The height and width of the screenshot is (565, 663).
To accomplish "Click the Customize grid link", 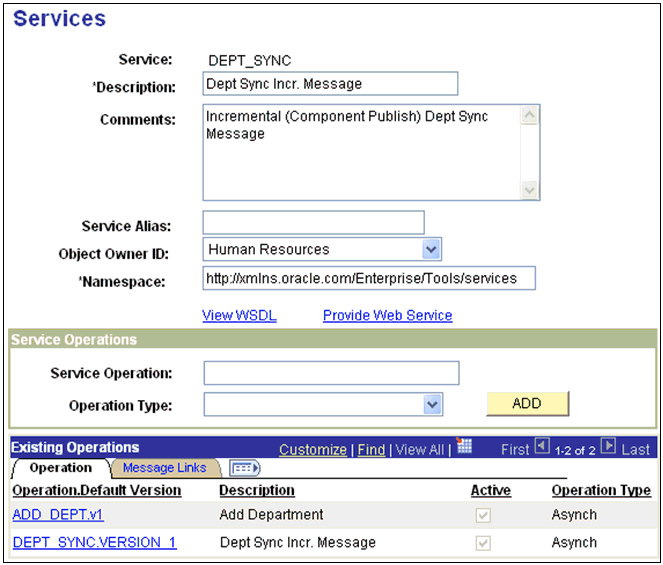I will [x=313, y=450].
